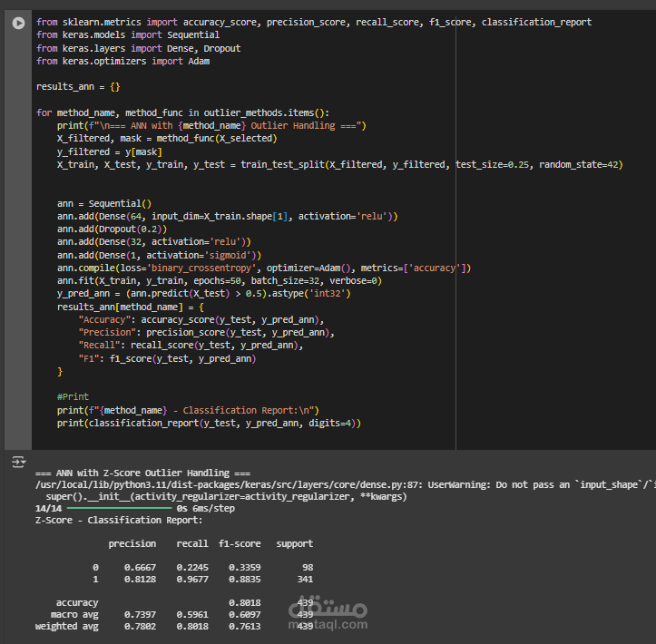Click the 'f1-score' column header in output
Image resolution: width=656 pixels, height=644 pixels.
pyautogui.click(x=240, y=543)
